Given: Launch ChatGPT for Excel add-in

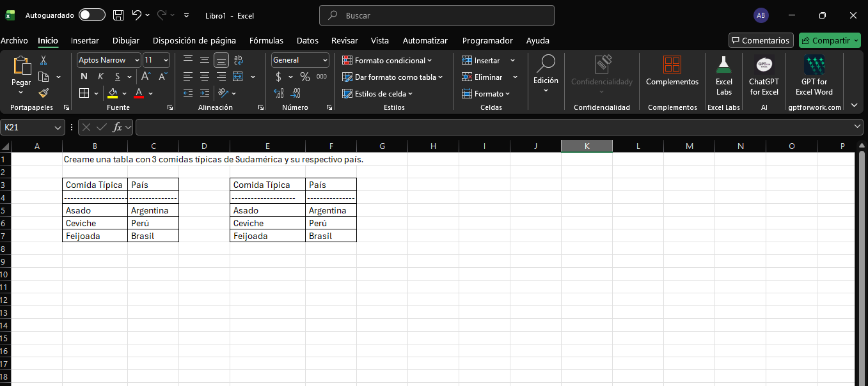Looking at the screenshot, I should coord(764,75).
